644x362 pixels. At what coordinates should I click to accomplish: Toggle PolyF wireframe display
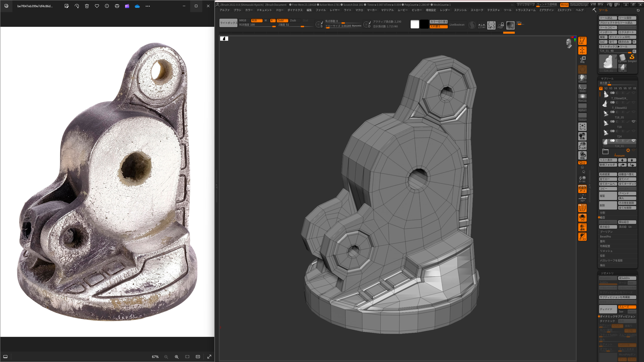[582, 208]
